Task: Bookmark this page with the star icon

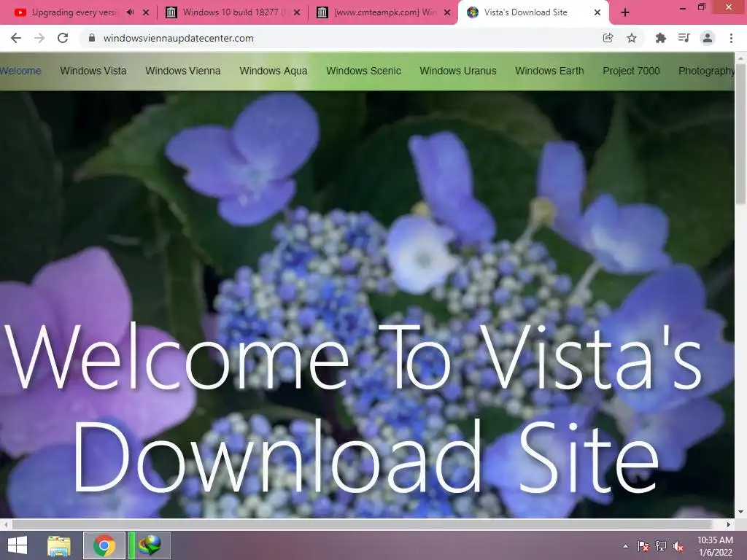Action: [632, 38]
